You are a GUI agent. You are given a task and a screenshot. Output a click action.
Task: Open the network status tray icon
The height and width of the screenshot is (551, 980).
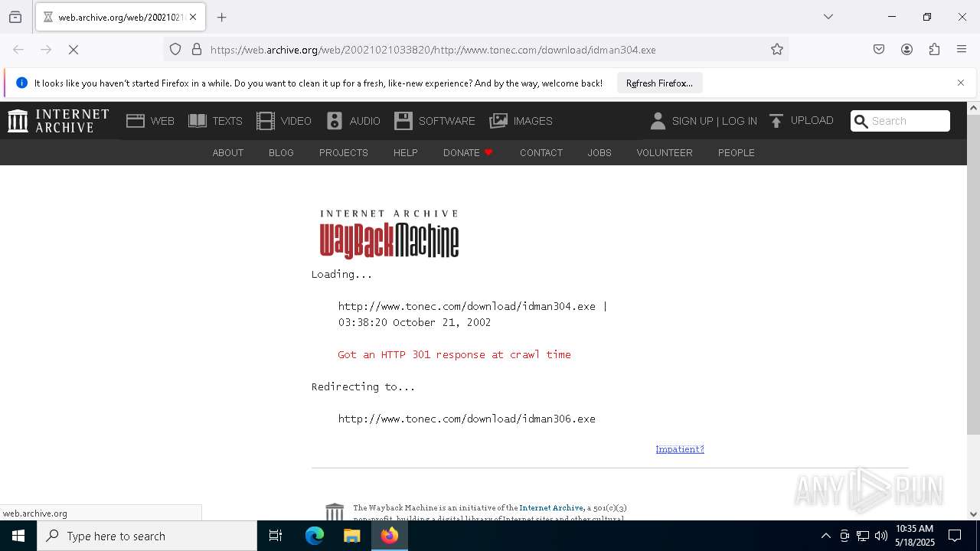(863, 536)
